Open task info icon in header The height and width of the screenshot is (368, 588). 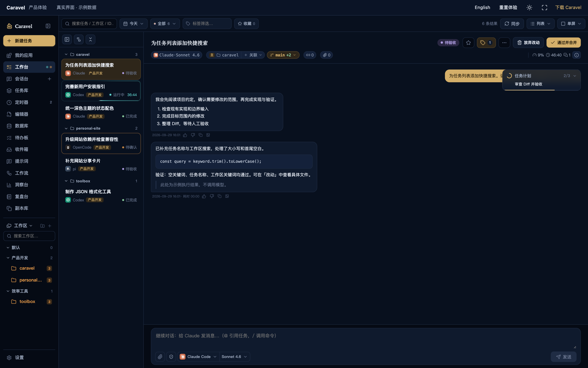click(577, 55)
